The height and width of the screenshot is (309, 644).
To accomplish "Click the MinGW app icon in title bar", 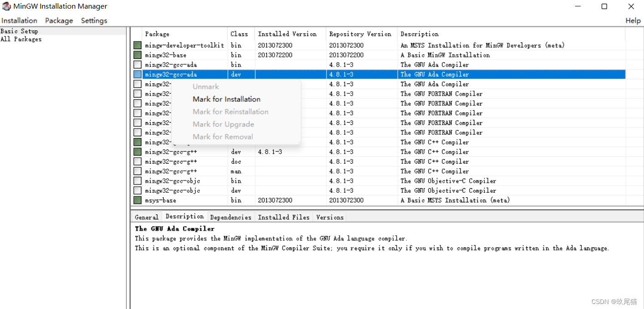I will coord(6,6).
